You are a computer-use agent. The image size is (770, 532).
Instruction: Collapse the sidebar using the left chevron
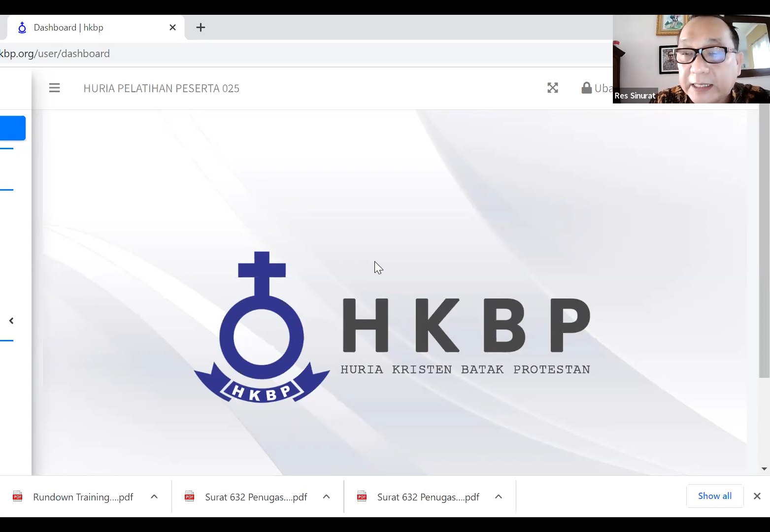pyautogui.click(x=11, y=320)
